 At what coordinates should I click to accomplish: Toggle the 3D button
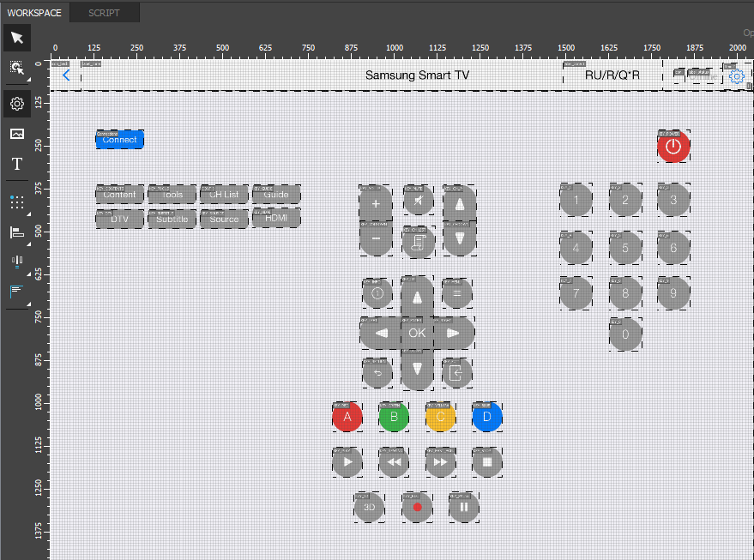(370, 508)
